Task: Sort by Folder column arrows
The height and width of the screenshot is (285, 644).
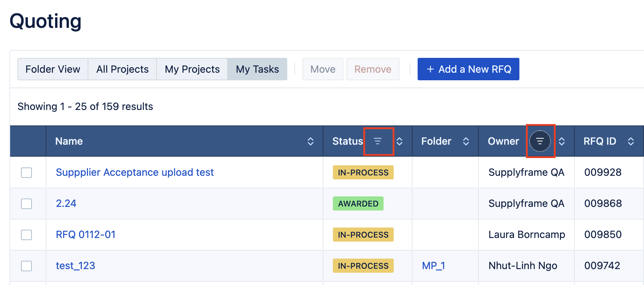Action: point(466,141)
